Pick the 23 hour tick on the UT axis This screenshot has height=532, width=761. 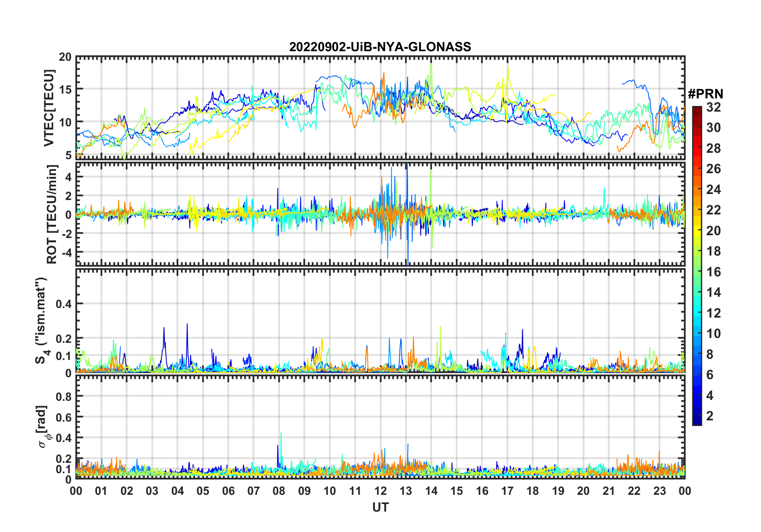[659, 491]
